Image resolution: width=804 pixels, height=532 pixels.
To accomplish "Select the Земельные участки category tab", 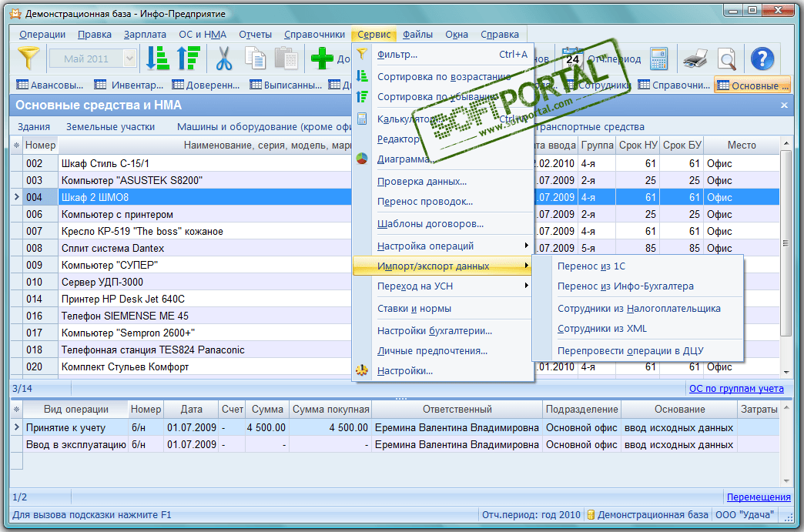I will (x=110, y=126).
